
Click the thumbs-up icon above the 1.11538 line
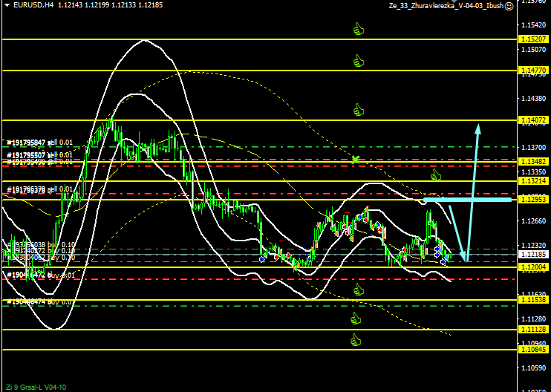pos(359,290)
